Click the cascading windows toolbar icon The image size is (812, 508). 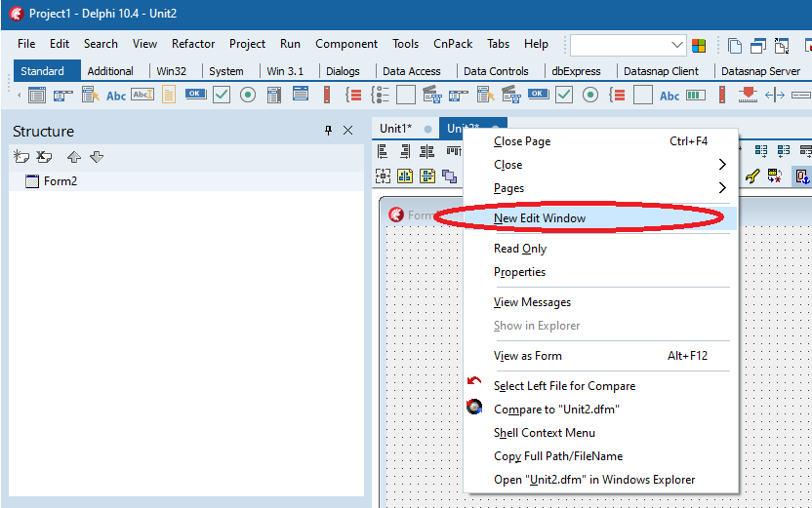point(758,46)
